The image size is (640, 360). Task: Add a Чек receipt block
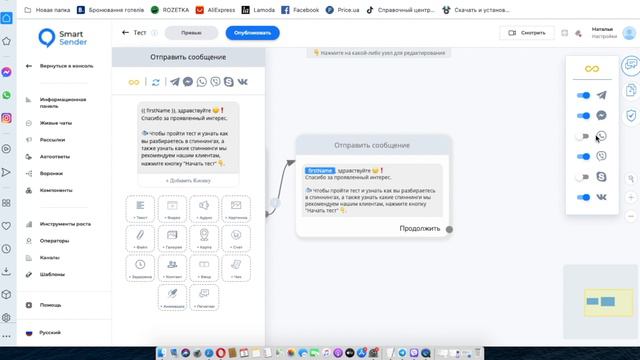tap(236, 268)
